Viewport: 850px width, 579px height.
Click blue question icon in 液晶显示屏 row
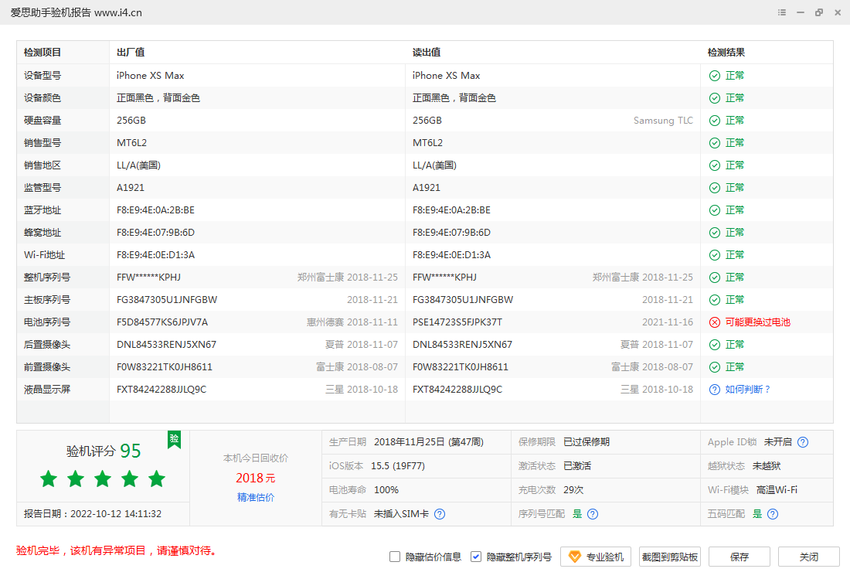tap(714, 390)
